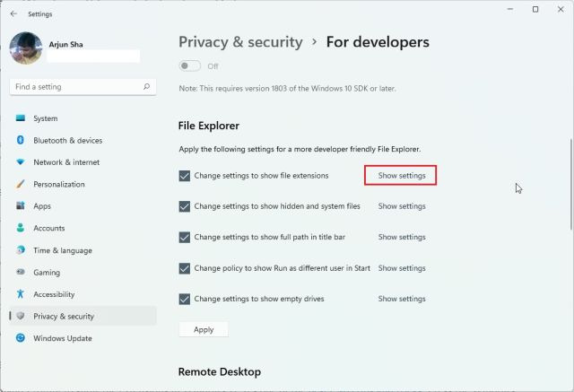Screen dimensions: 574x392
Task: Open Gaming settings
Action: coord(83,273)
